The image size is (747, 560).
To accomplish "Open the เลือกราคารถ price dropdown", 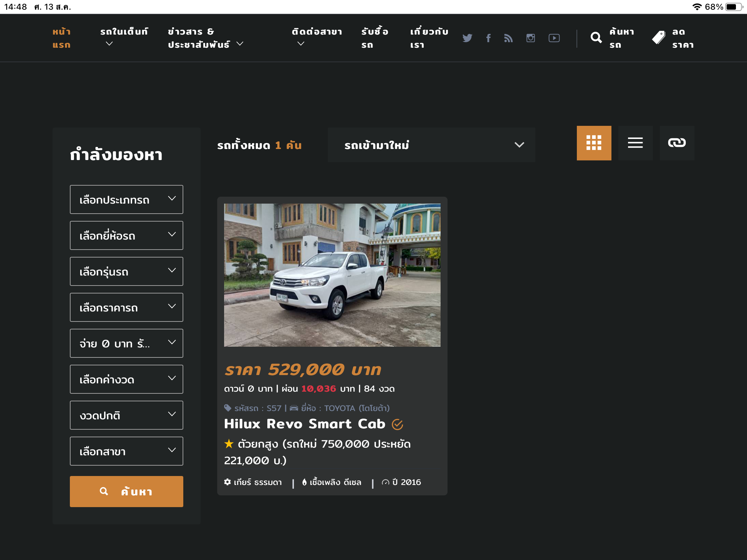I will click(x=126, y=307).
